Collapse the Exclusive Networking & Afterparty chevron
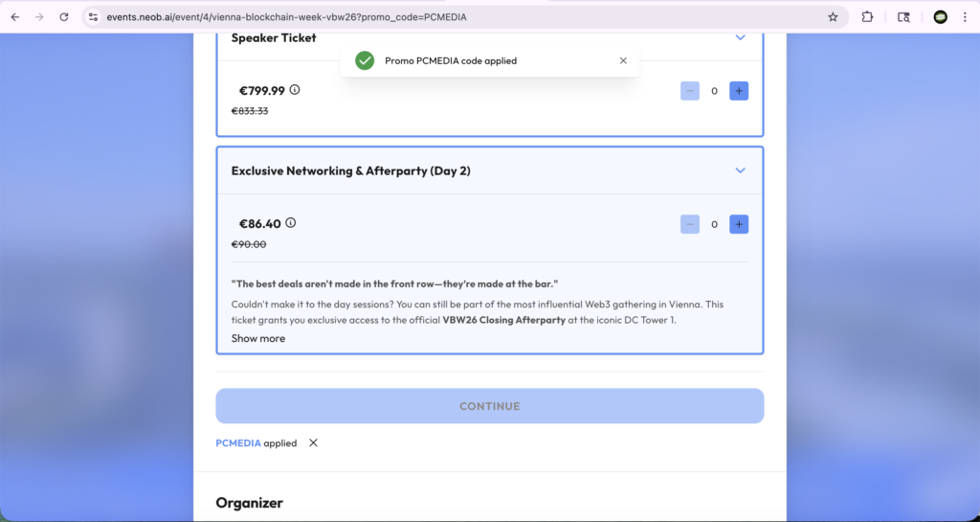Screen dimensions: 980x522 (x=740, y=170)
